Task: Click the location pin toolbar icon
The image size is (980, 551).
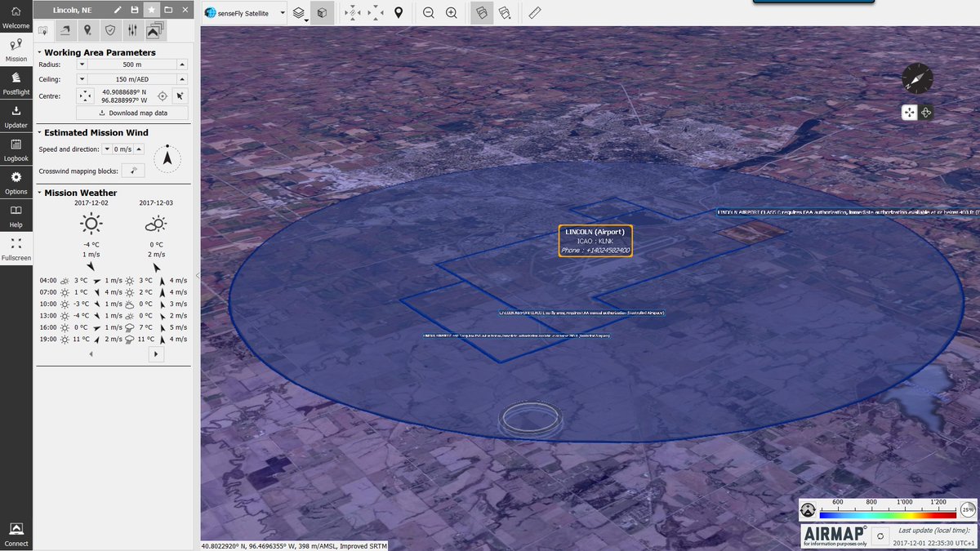Action: click(x=399, y=13)
